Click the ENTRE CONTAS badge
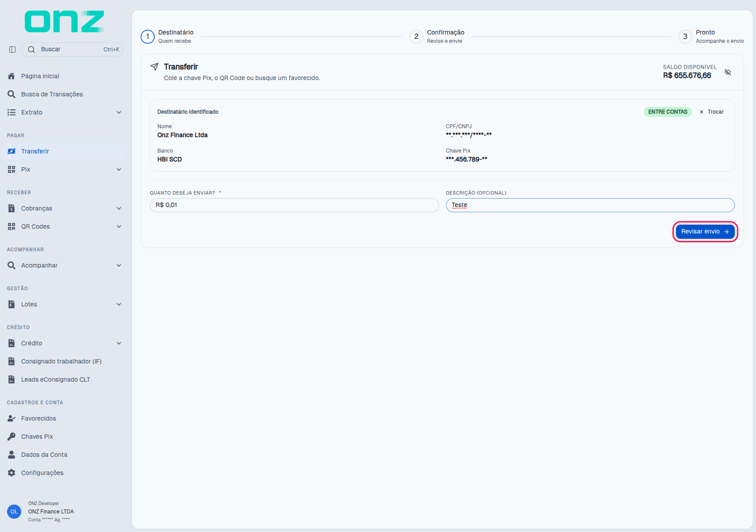This screenshot has height=532, width=756. pyautogui.click(x=668, y=112)
